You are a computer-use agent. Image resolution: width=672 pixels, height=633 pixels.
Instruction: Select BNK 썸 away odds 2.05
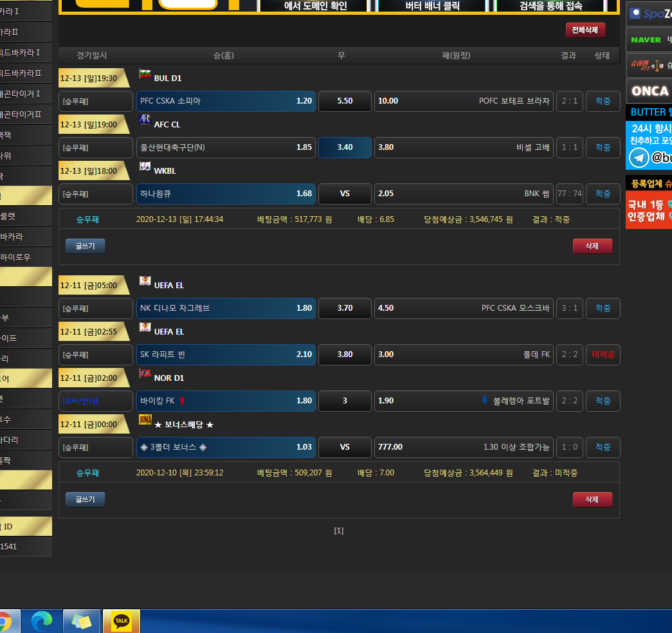point(464,194)
